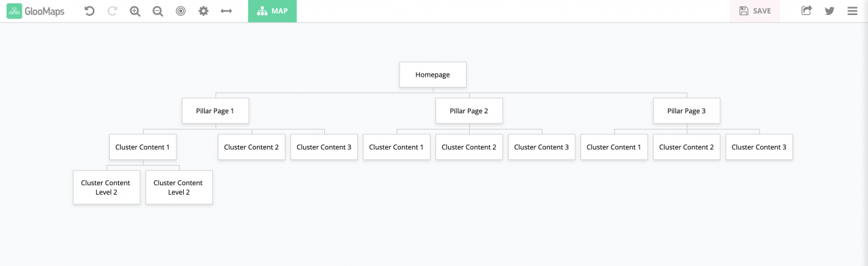This screenshot has height=266, width=868.
Task: Select Cluster Content 1 under Pillar Page 2
Action: tap(397, 147)
